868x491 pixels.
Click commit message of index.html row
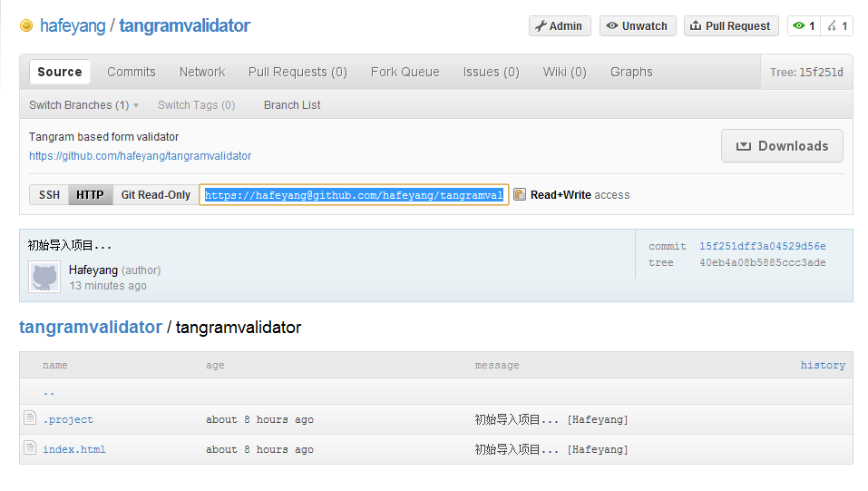click(x=551, y=449)
